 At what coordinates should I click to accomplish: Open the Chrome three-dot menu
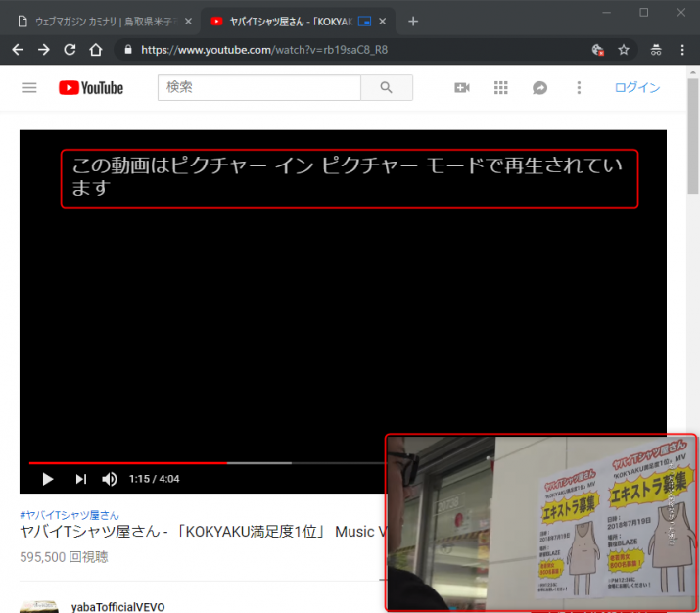682,50
